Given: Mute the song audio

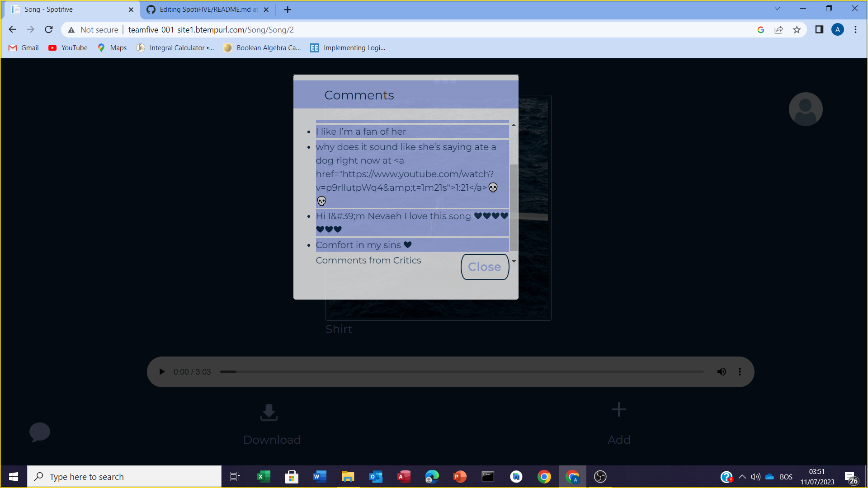Looking at the screenshot, I should (722, 371).
